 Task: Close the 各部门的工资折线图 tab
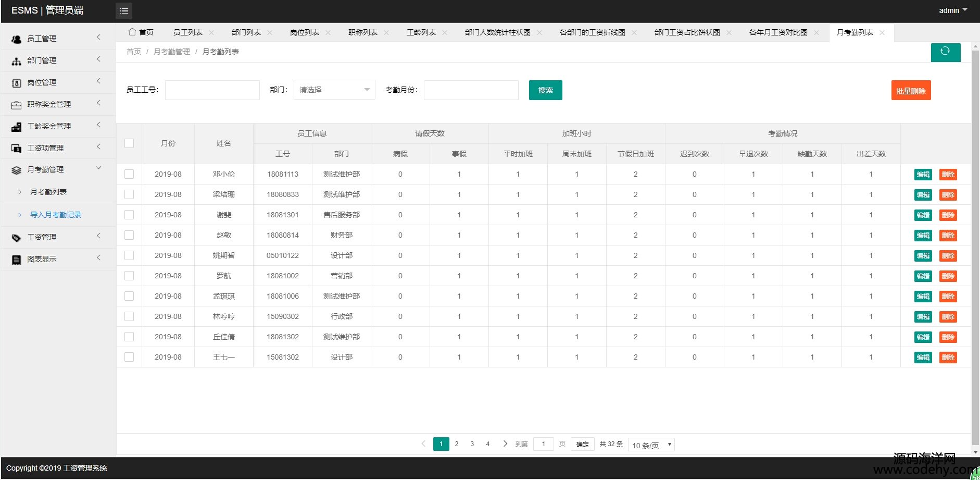point(634,32)
